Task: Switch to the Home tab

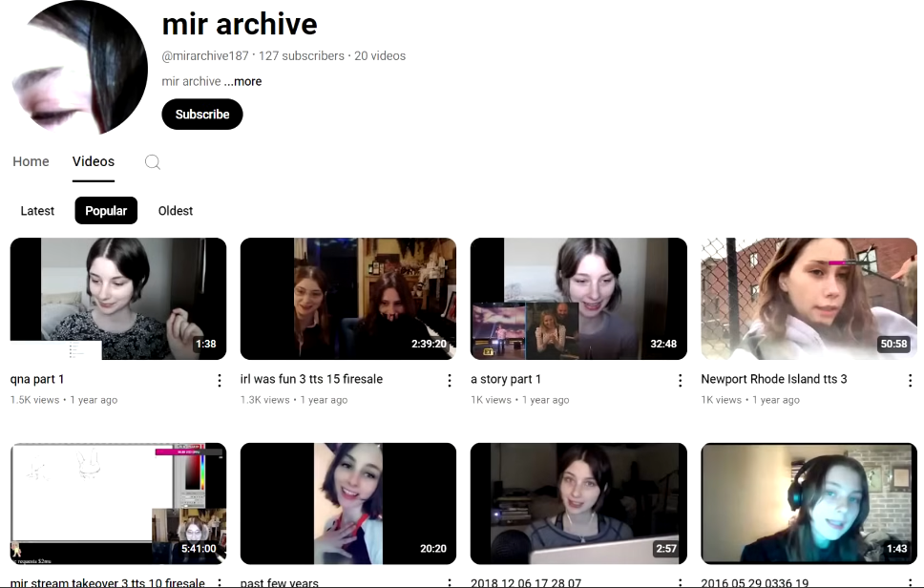Action: 31,162
